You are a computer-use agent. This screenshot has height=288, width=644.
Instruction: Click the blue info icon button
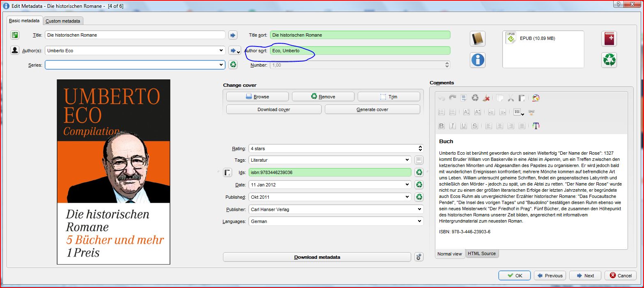pyautogui.click(x=478, y=60)
